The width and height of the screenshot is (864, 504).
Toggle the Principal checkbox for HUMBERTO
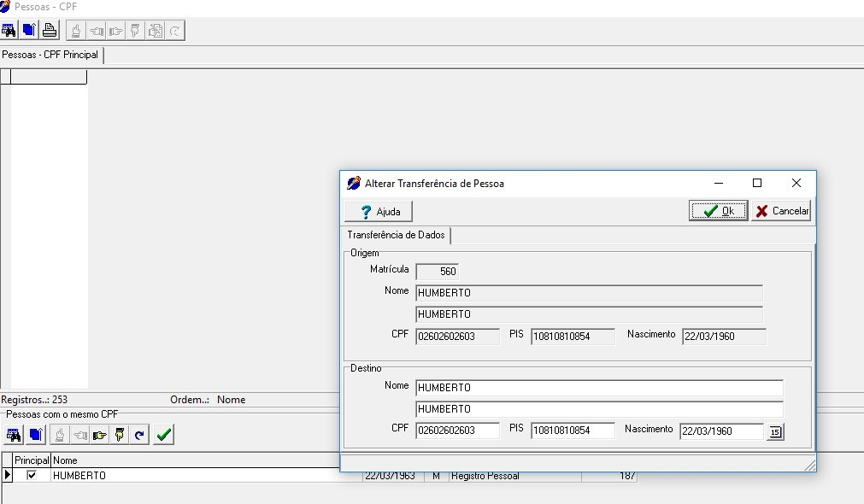pos(32,476)
